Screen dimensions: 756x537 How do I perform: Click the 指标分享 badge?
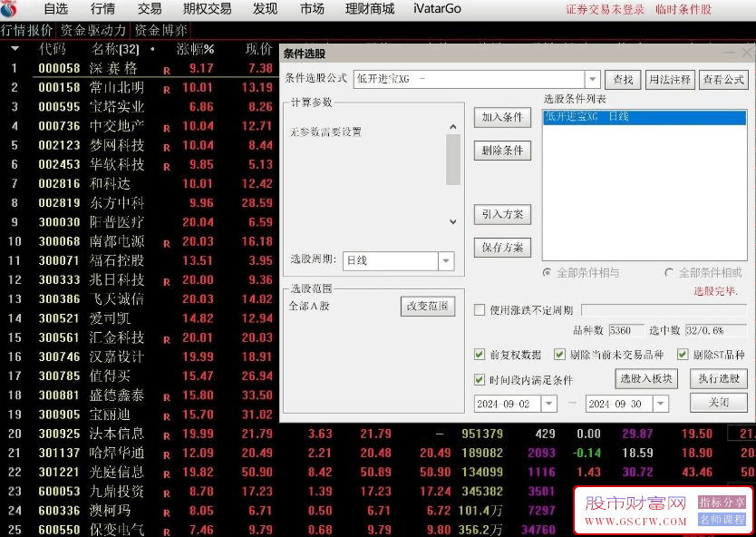coord(722,503)
